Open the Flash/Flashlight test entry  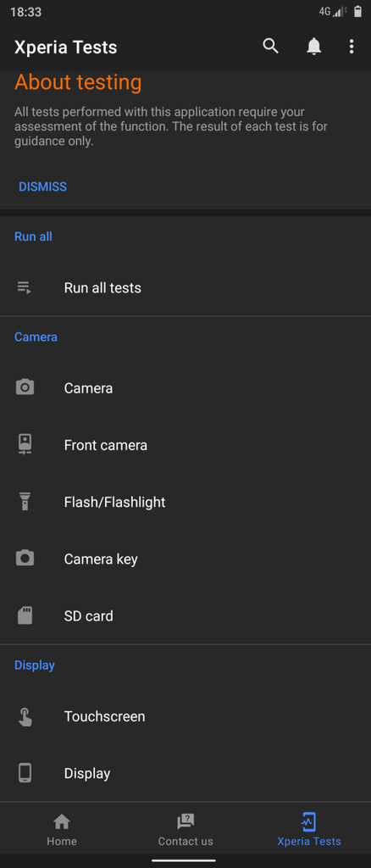click(185, 502)
